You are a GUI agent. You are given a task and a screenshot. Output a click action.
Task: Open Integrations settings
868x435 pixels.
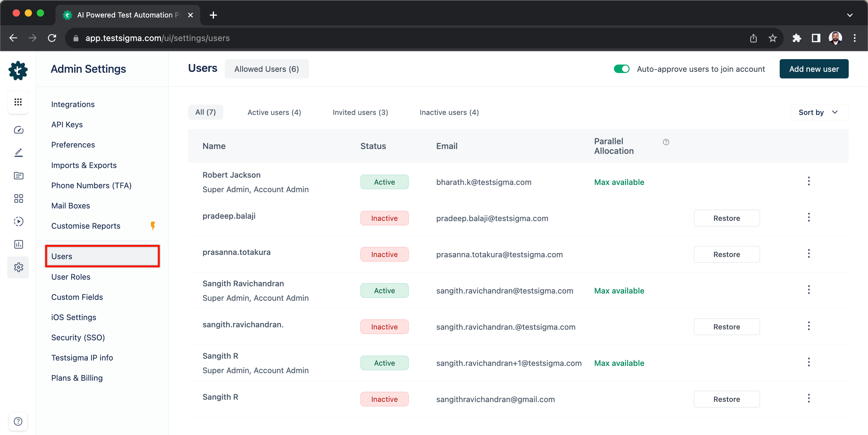tap(73, 104)
